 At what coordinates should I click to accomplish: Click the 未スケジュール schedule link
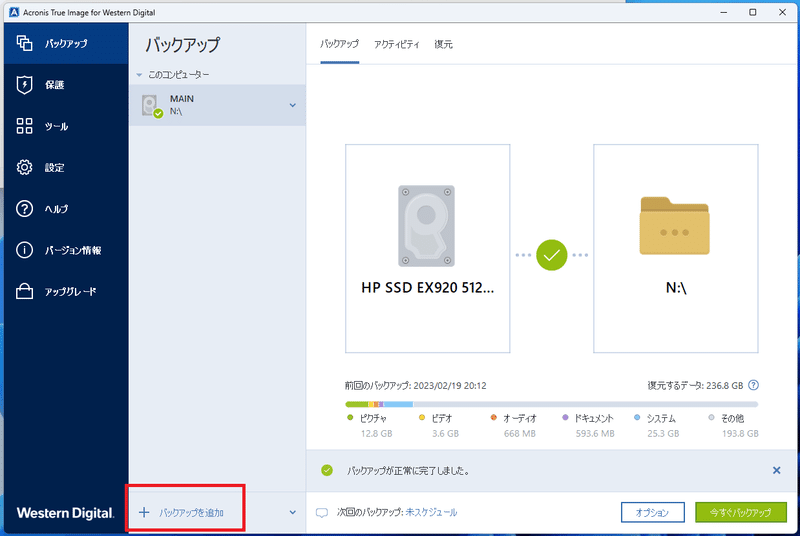431,512
